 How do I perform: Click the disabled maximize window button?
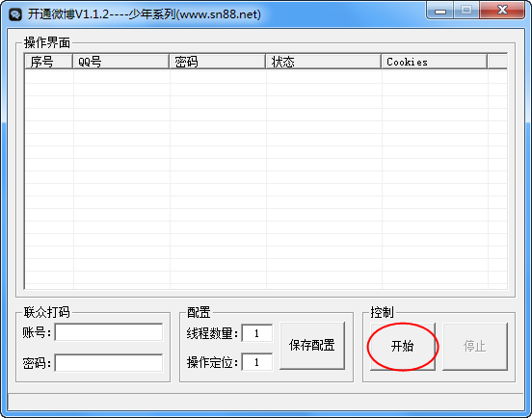[x=466, y=11]
